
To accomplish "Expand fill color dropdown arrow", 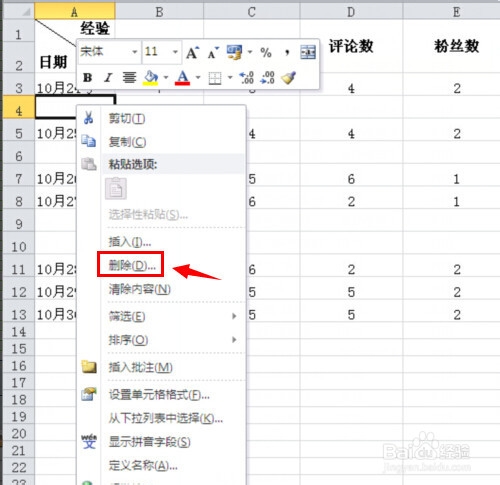I will pos(166,78).
